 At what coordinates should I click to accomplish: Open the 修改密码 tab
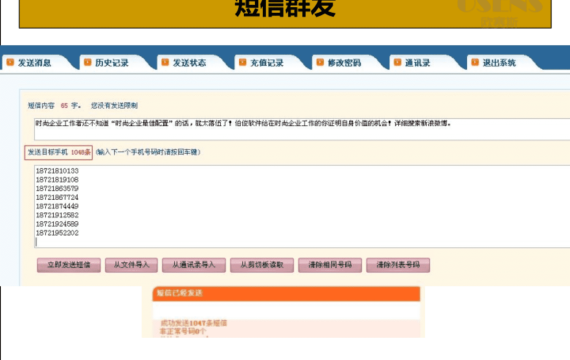344,63
